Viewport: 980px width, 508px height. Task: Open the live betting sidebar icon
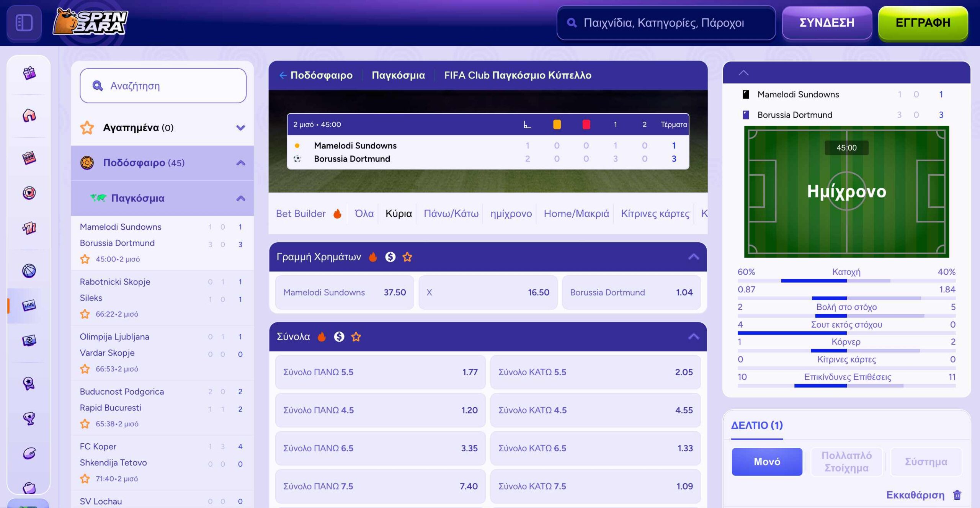[x=29, y=305]
